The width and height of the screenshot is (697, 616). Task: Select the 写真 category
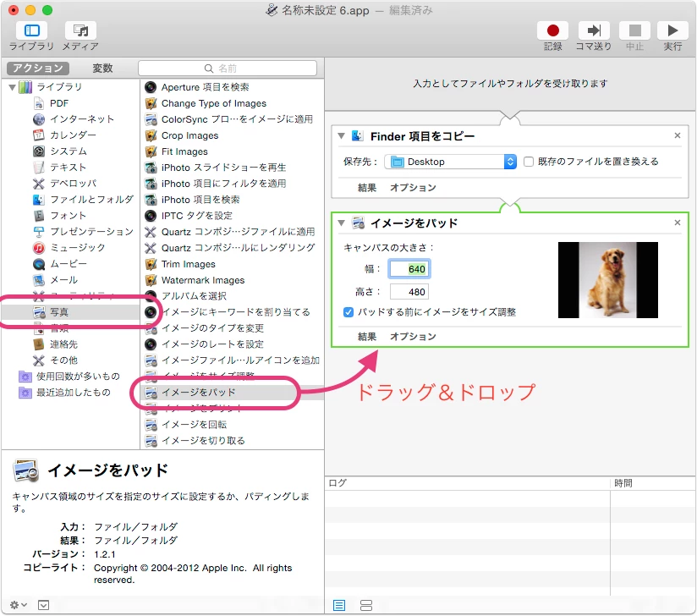pos(70,312)
